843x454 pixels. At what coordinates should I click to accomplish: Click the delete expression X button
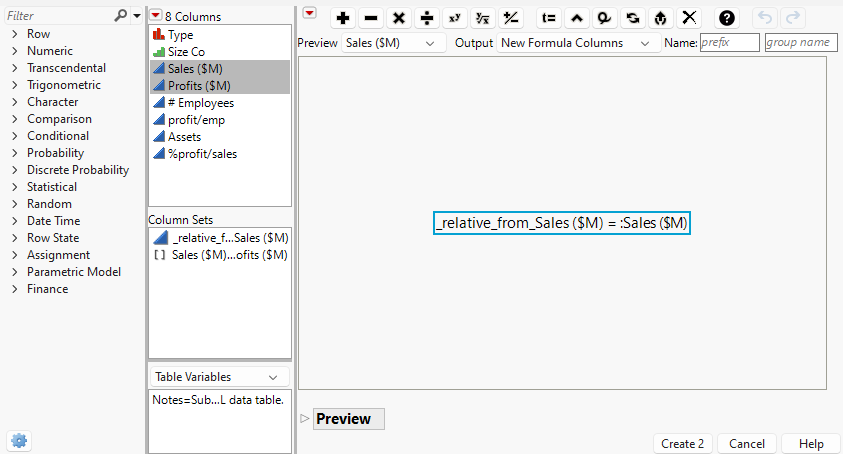[x=689, y=18]
